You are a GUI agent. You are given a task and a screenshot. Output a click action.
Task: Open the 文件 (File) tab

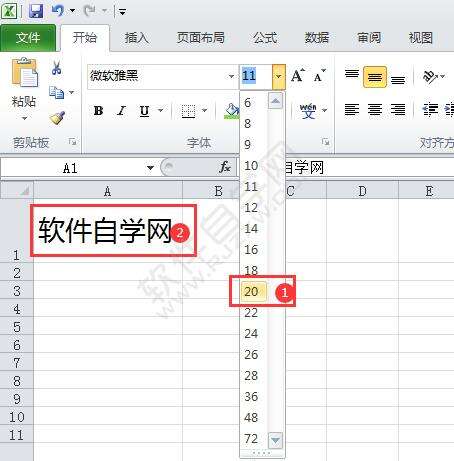[28, 38]
